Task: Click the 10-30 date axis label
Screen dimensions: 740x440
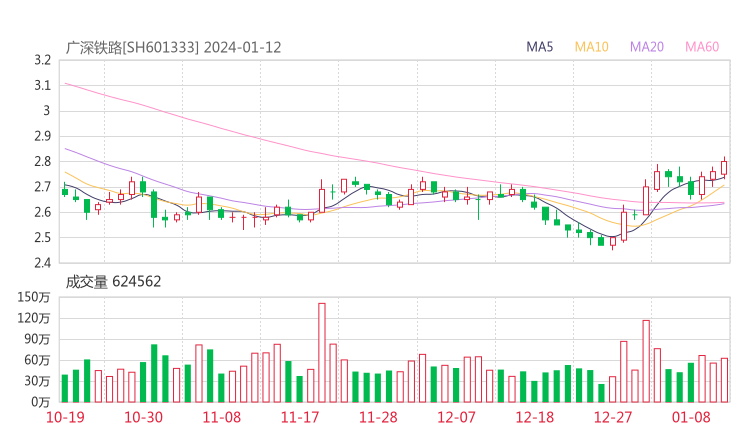Action: (143, 417)
